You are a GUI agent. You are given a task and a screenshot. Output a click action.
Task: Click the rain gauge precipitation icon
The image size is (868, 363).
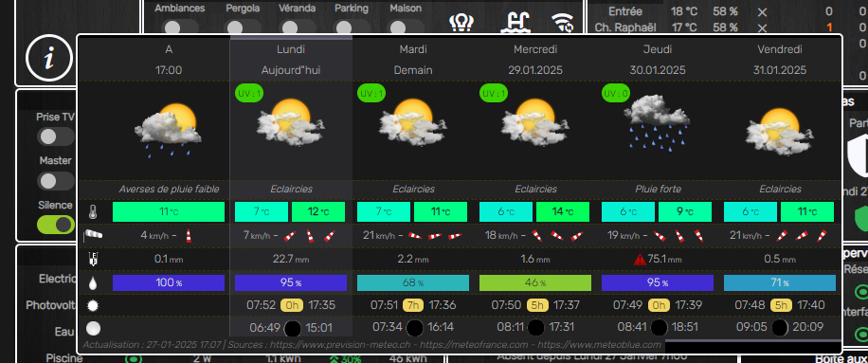pyautogui.click(x=94, y=259)
